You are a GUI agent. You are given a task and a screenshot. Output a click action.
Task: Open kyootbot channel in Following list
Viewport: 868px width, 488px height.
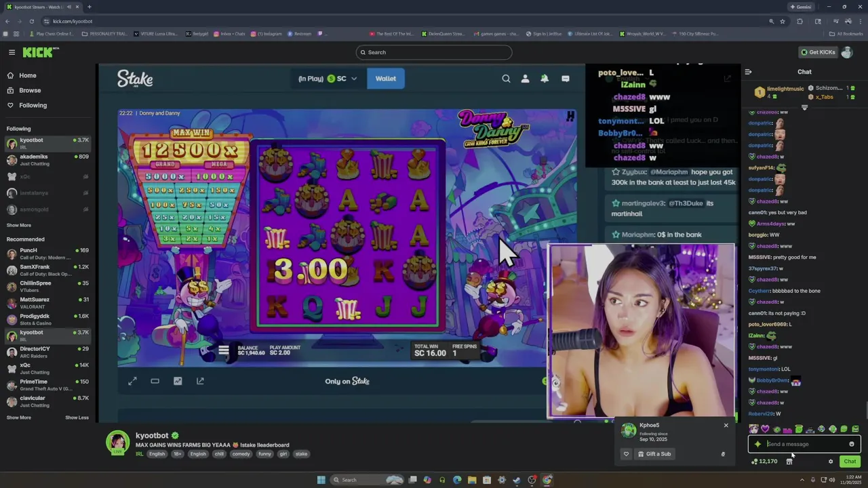point(47,144)
